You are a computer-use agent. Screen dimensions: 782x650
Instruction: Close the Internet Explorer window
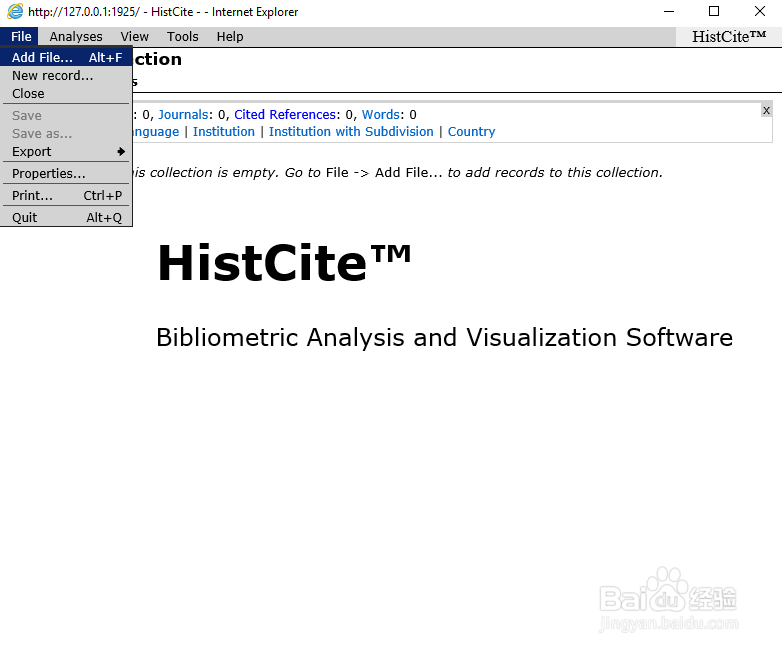click(x=760, y=11)
